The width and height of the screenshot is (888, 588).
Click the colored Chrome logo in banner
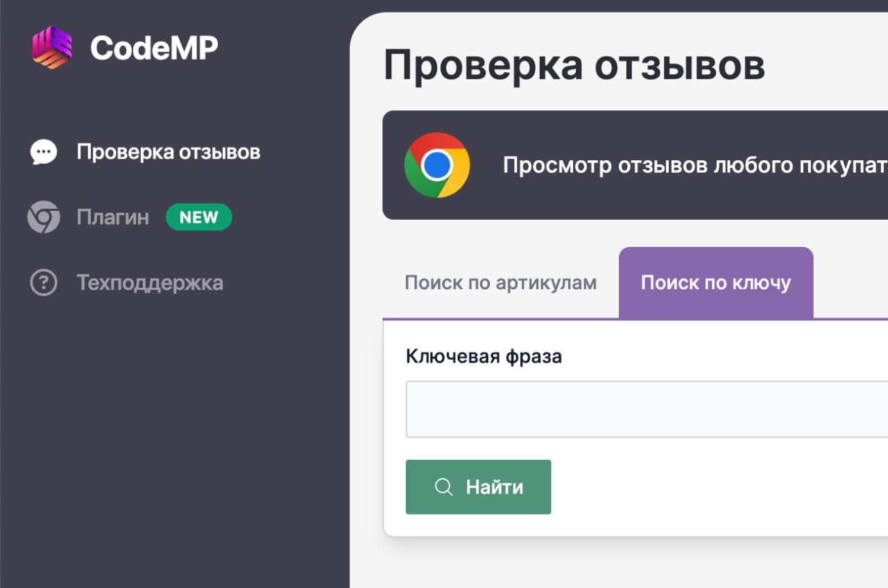(437, 165)
